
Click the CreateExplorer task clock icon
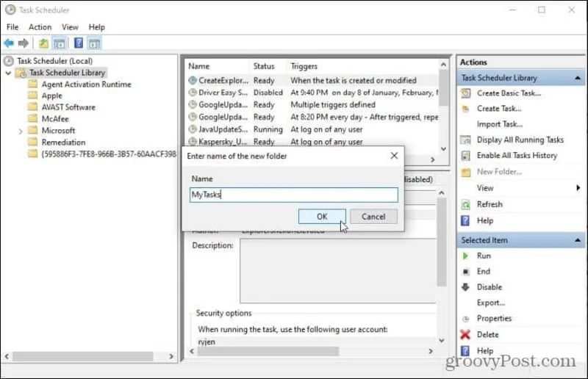click(x=193, y=80)
